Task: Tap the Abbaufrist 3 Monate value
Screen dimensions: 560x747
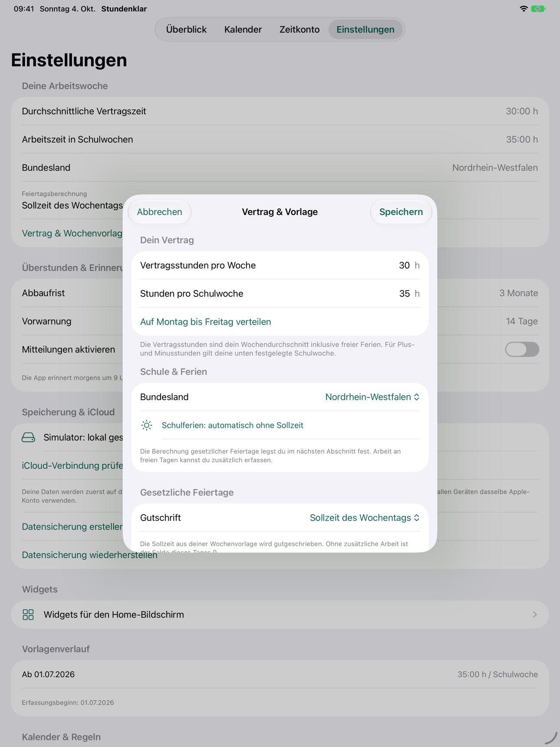Action: (518, 293)
